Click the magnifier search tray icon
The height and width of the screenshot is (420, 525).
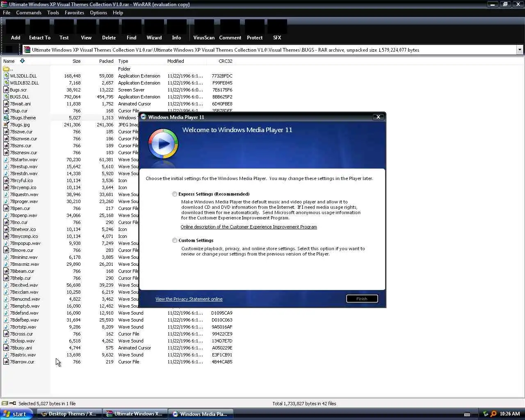pyautogui.click(x=493, y=414)
